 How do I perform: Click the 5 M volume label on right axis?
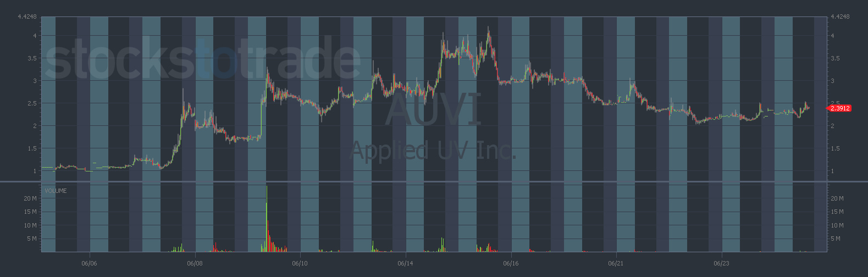pyautogui.click(x=836, y=239)
